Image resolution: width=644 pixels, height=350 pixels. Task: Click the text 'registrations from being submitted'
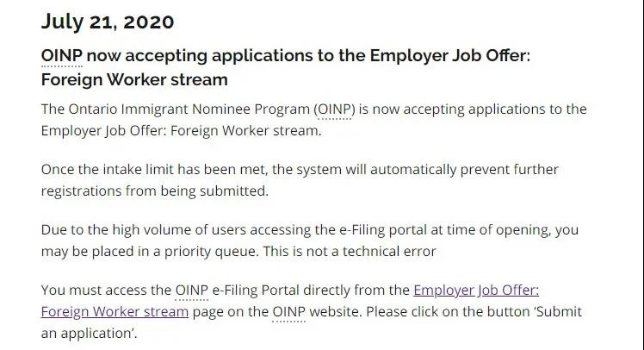(155, 191)
